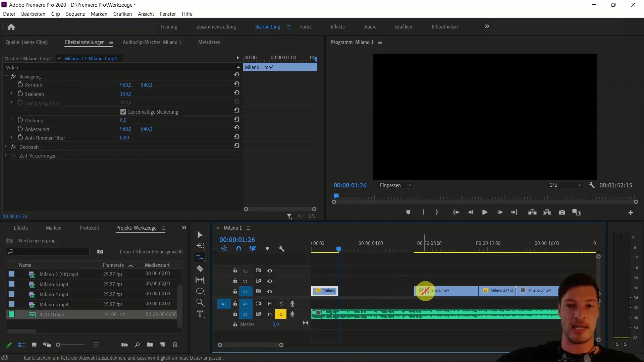Open Program monitor button editor plus
The image size is (644, 362).
631,213
